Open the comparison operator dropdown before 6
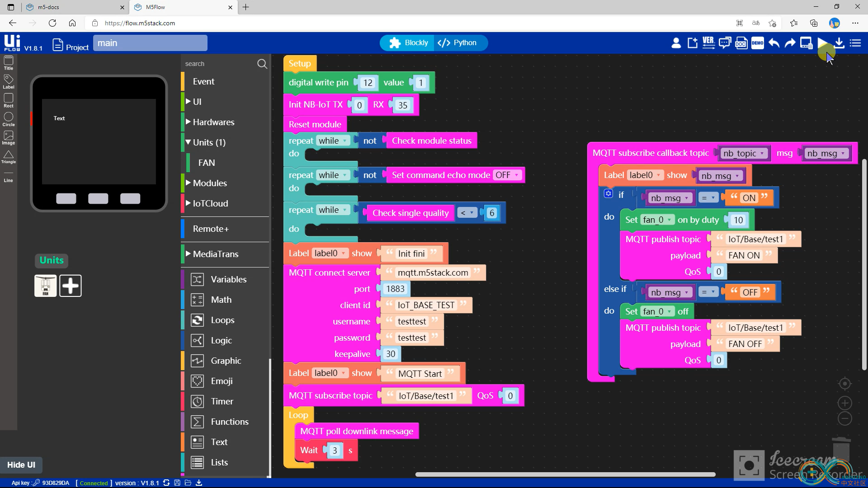This screenshot has width=868, height=488. click(x=467, y=213)
